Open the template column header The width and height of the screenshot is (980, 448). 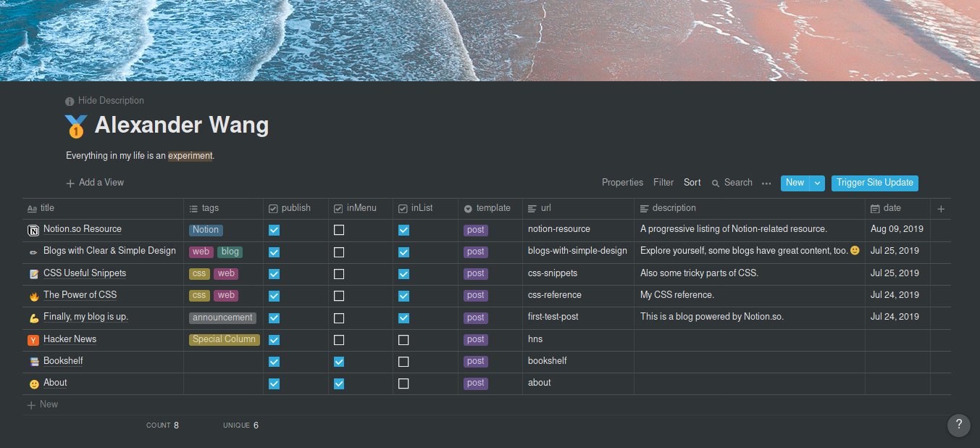(x=490, y=208)
